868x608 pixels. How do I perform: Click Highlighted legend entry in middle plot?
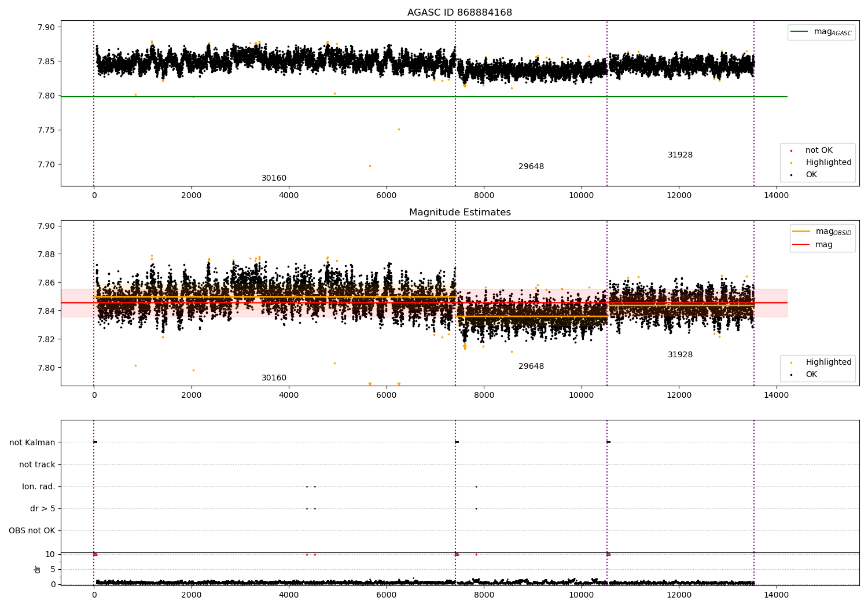(x=828, y=362)
